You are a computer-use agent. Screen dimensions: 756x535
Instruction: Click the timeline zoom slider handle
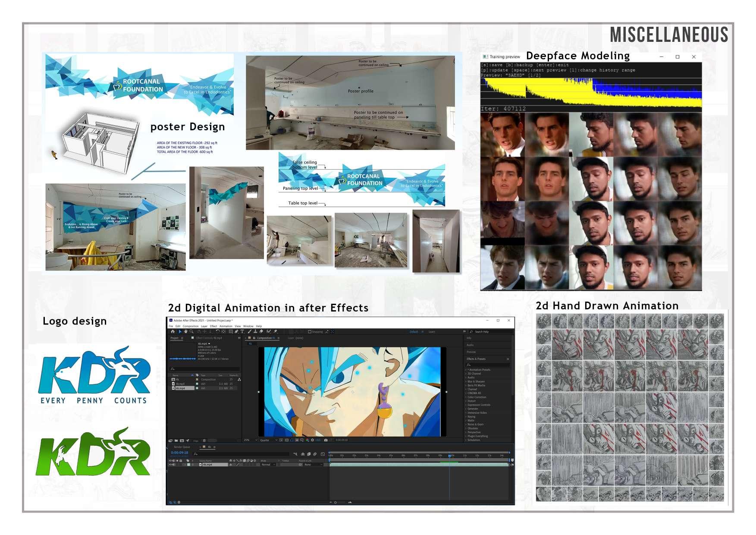(336, 502)
